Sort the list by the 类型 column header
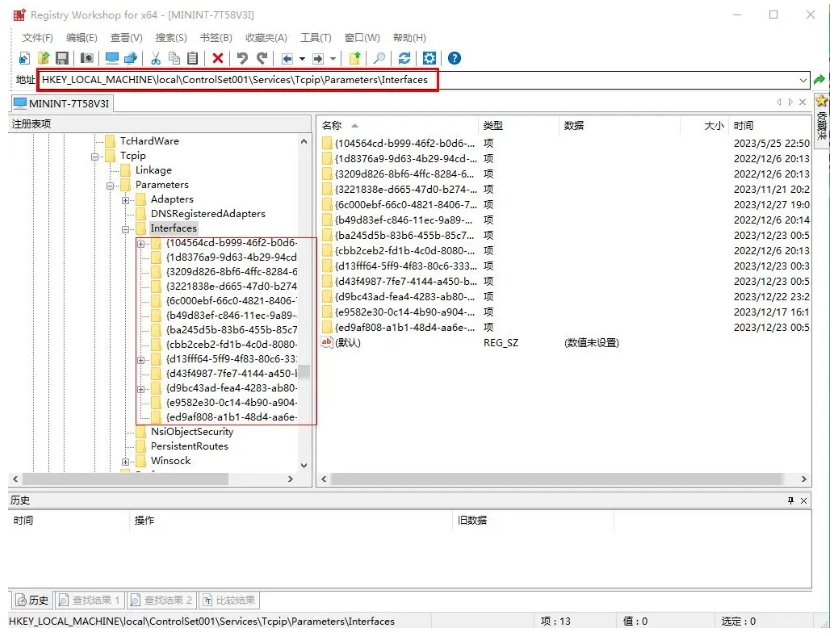 (493, 126)
